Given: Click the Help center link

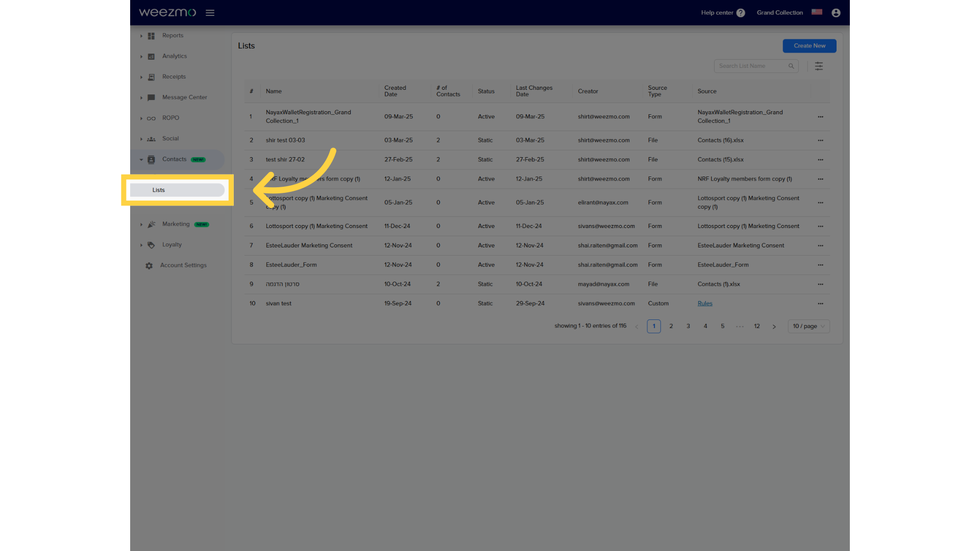Looking at the screenshot, I should pyautogui.click(x=717, y=13).
